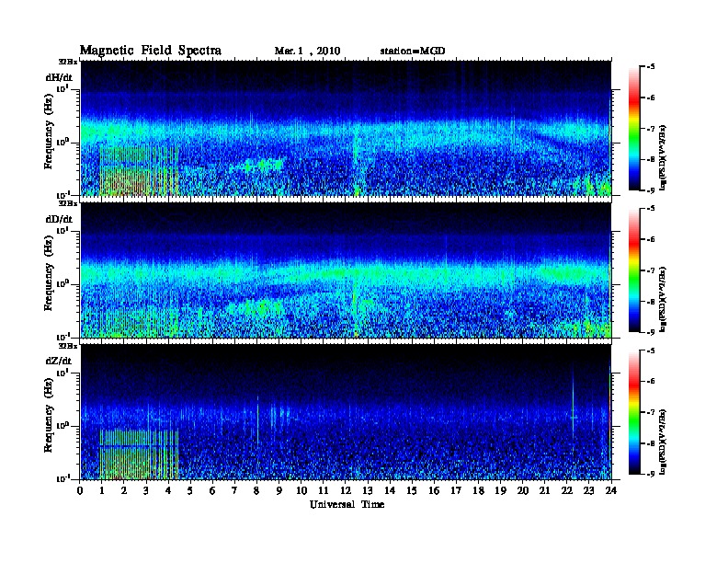Click hour 11 on the time axis
Screen dimensions: 728x563
click(x=324, y=490)
